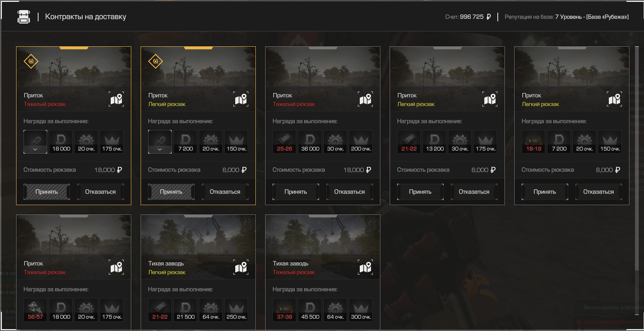Click the contracts list vertical scrollbar
The height and width of the screenshot is (331, 644).
click(x=637, y=159)
